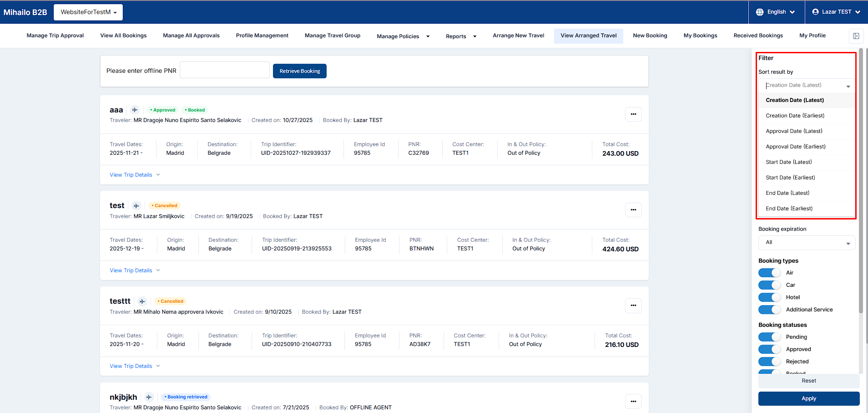The height and width of the screenshot is (413, 868).
Task: Select End Date (Earliest) option
Action: pos(807,209)
